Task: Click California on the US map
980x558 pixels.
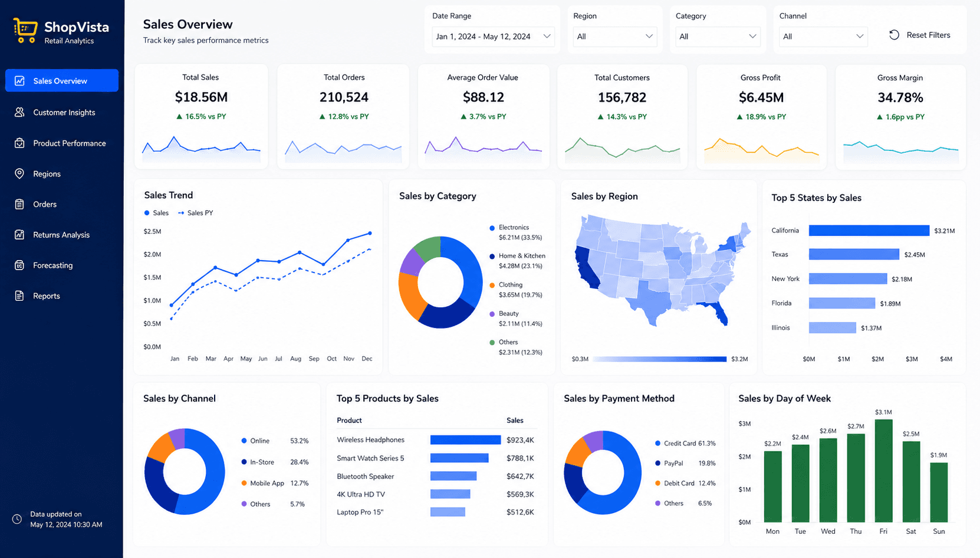Action: pyautogui.click(x=586, y=269)
